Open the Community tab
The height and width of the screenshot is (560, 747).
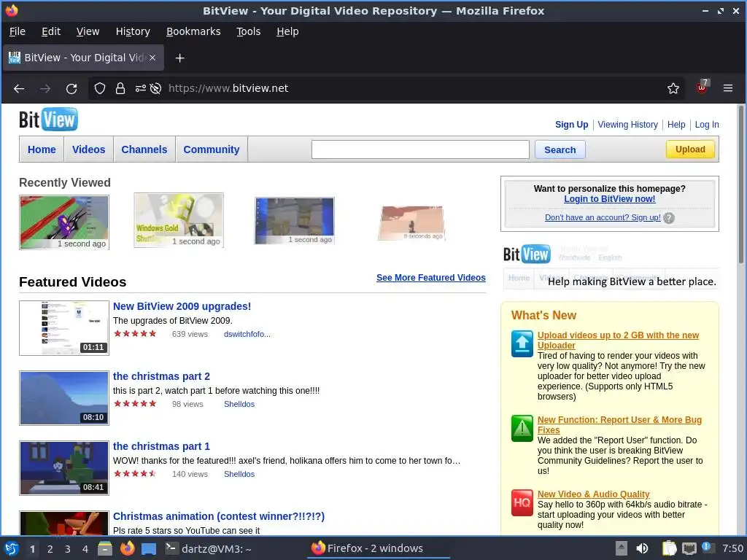(211, 149)
